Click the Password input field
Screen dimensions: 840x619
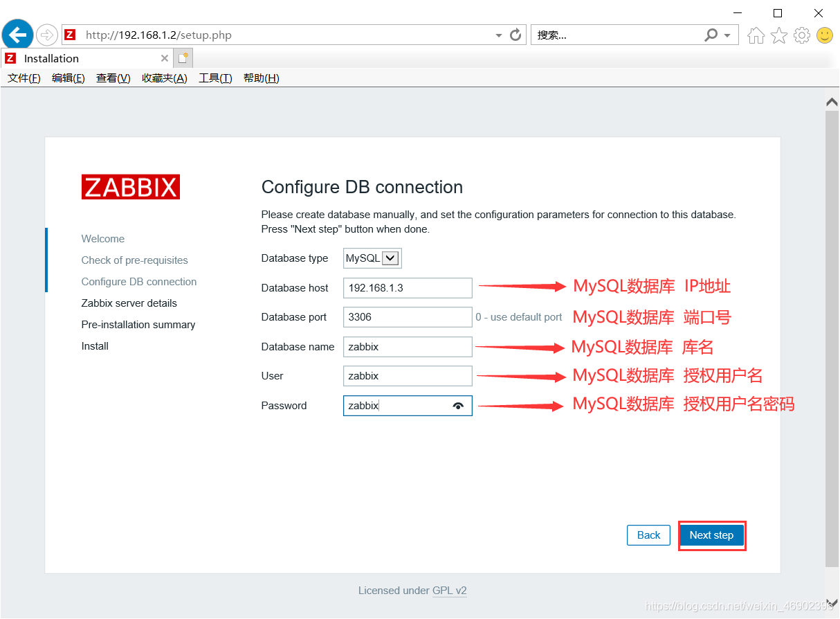pos(408,406)
